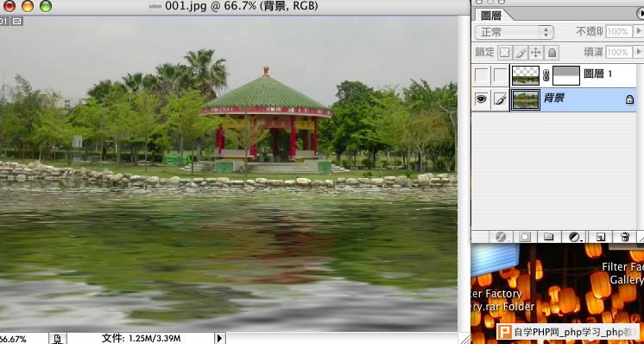Delete layer with trash icon
Viewport: 644px width, 344px height.
pyautogui.click(x=625, y=237)
